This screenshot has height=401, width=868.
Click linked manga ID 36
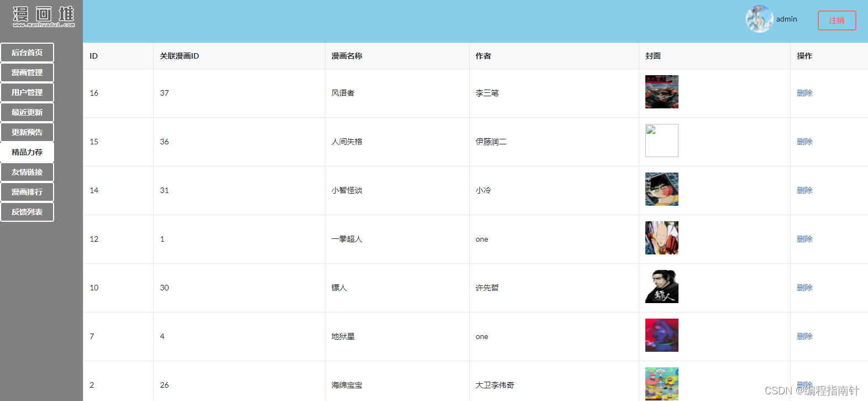(164, 142)
